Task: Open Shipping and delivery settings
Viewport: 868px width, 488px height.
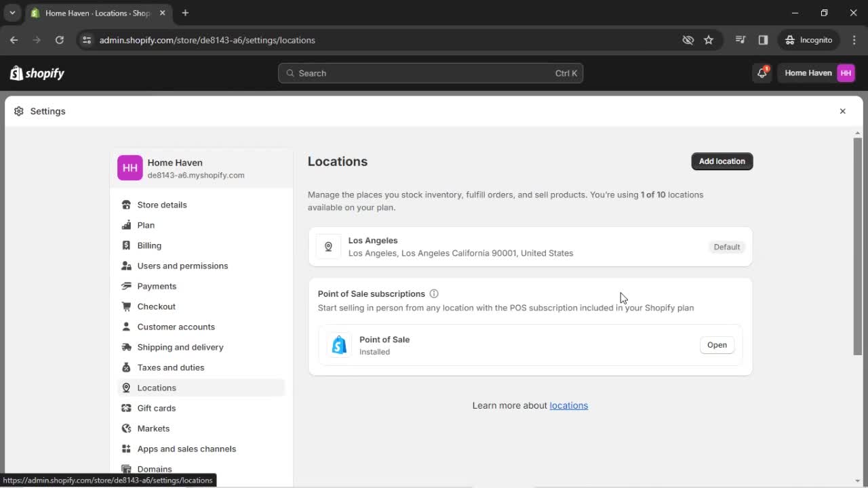Action: click(x=201, y=347)
